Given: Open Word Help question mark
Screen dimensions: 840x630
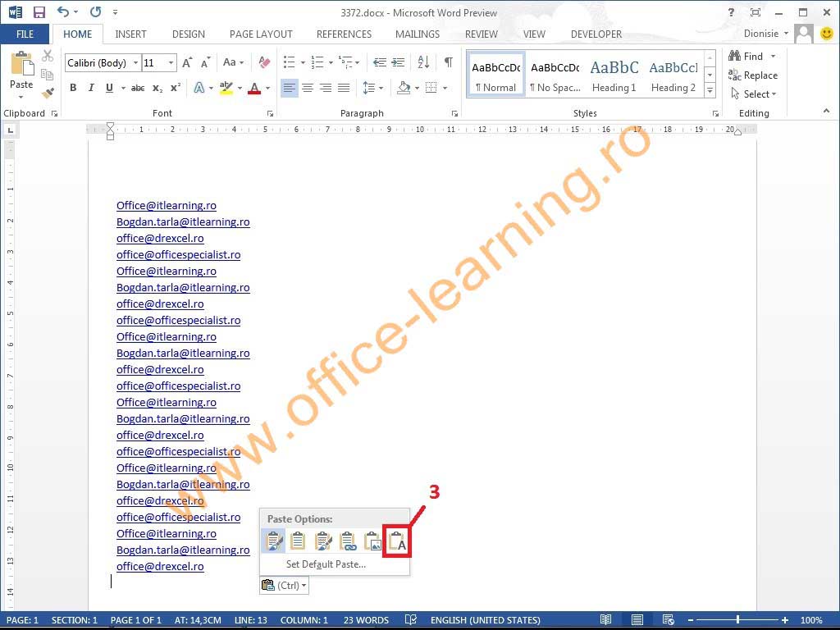Looking at the screenshot, I should (731, 12).
